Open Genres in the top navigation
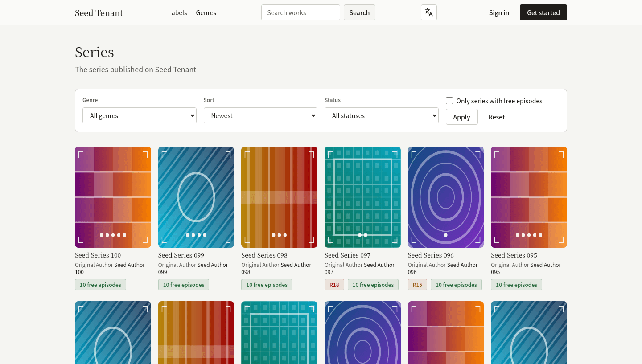Viewport: 642px width, 364px height. [206, 13]
